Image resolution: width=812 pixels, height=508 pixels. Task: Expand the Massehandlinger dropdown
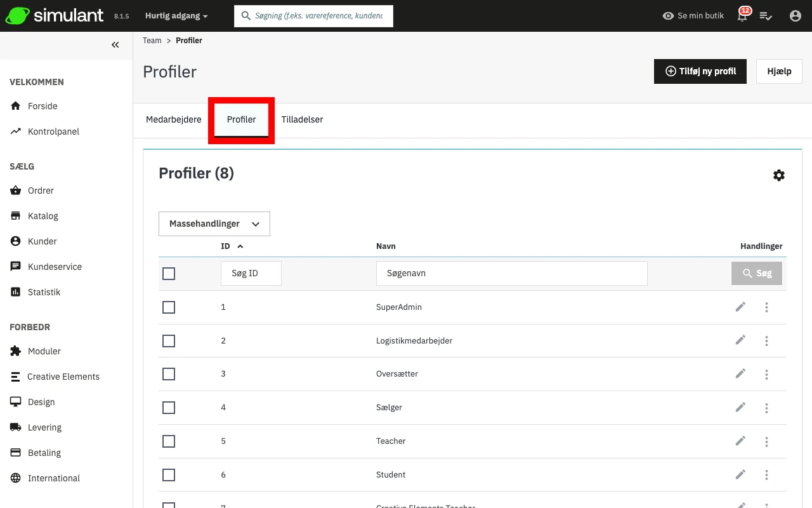pos(214,224)
